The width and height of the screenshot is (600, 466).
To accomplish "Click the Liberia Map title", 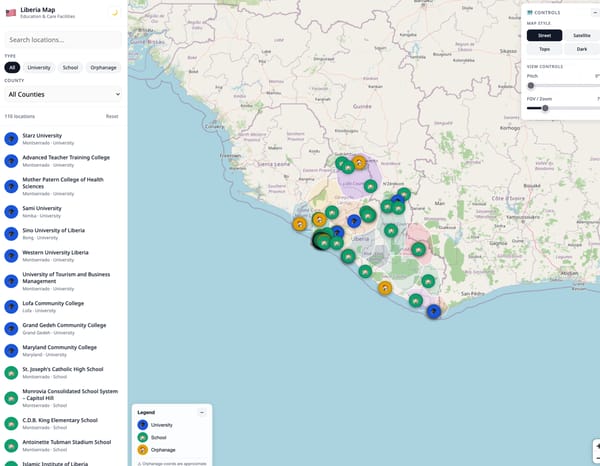I will point(38,10).
